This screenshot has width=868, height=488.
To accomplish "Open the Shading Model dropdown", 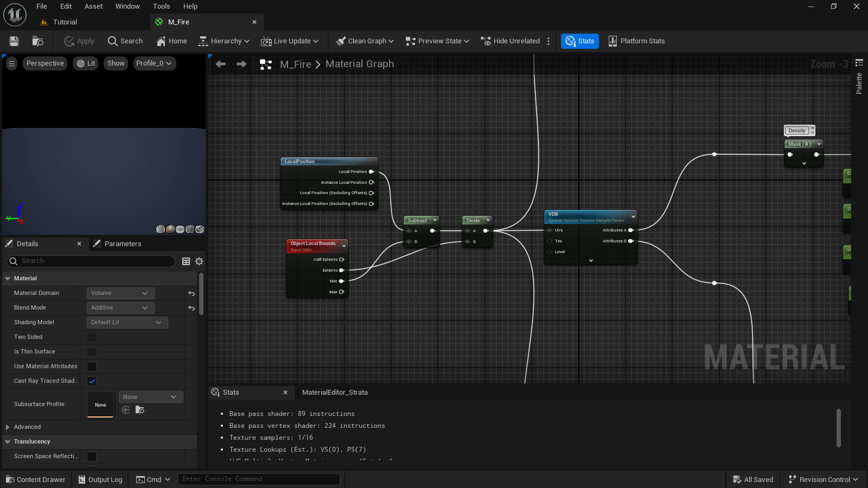I will [x=127, y=323].
